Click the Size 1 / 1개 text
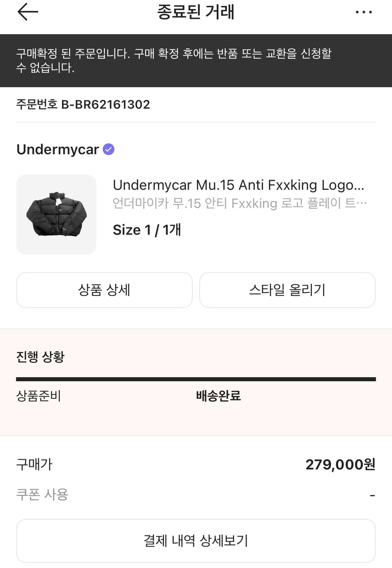 pos(147,230)
